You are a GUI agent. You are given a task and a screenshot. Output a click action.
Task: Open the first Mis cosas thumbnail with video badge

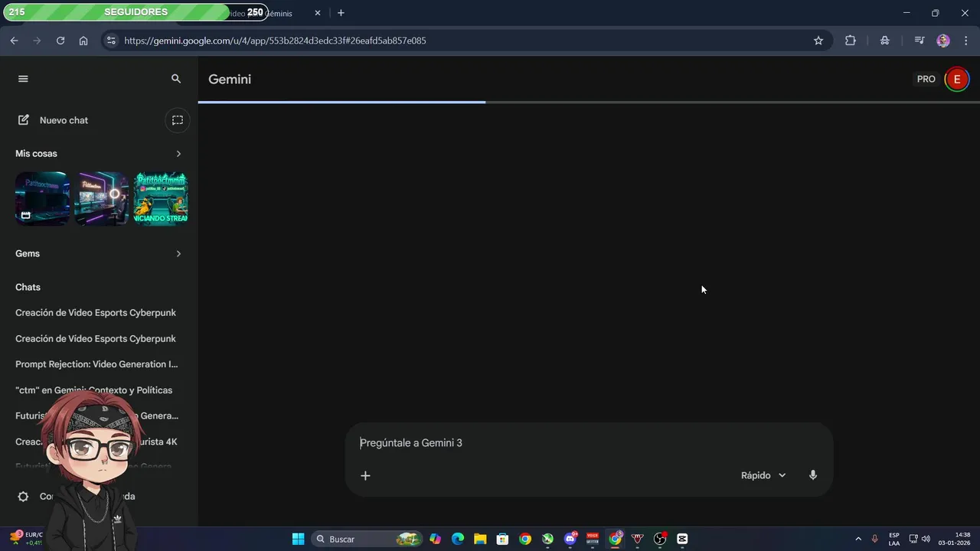[42, 198]
